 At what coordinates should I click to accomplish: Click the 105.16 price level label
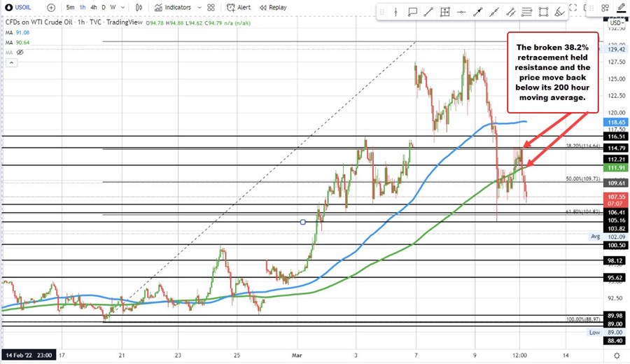pos(616,220)
